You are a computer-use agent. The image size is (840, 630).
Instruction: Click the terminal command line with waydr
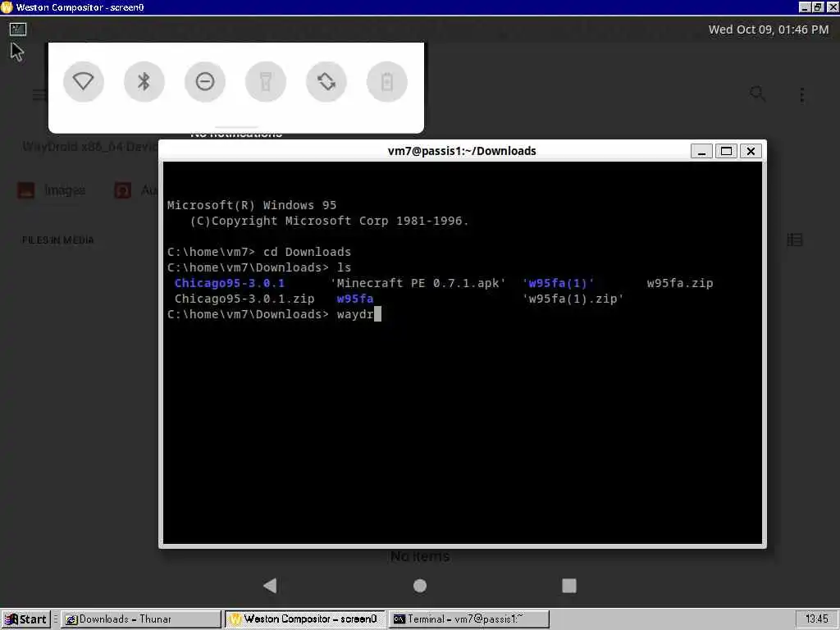click(x=274, y=314)
